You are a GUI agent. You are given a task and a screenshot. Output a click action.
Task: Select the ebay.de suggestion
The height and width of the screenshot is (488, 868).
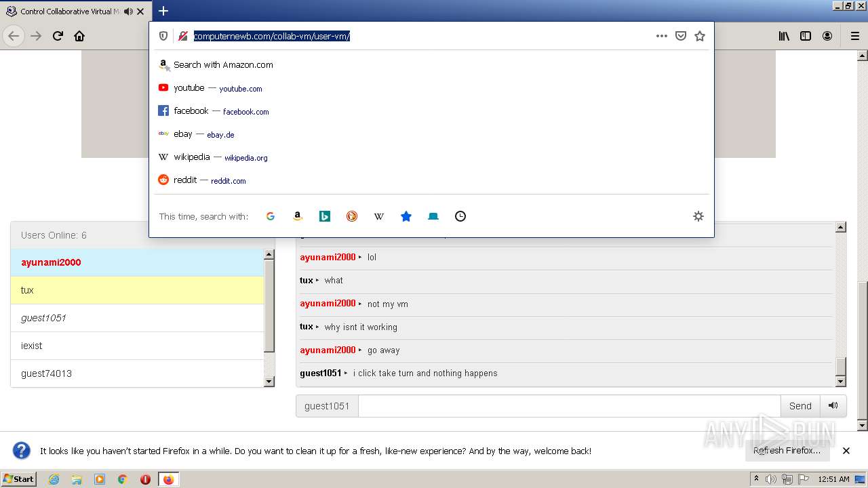tap(431, 134)
